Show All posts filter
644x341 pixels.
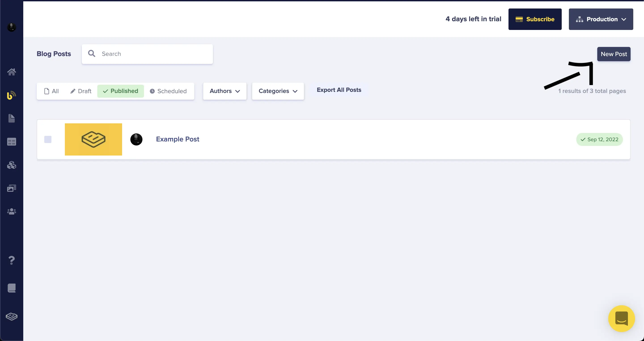(51, 91)
